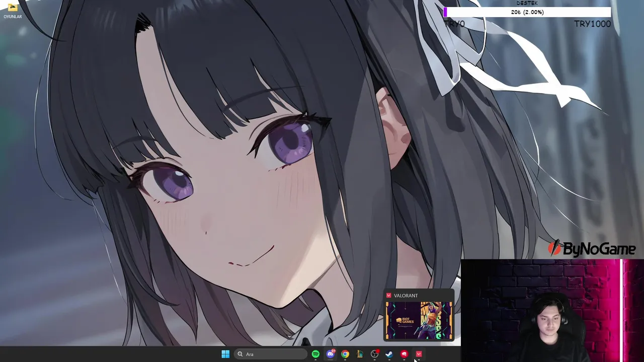
Task: Switch to OBS Studio on the taskbar
Action: [374, 354]
